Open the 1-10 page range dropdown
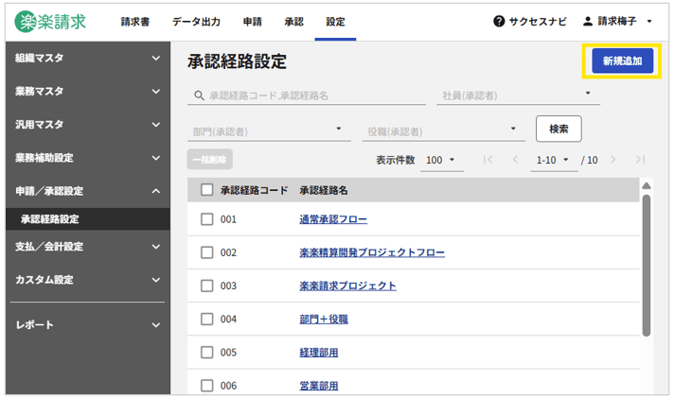674x399 pixels. 554,160
